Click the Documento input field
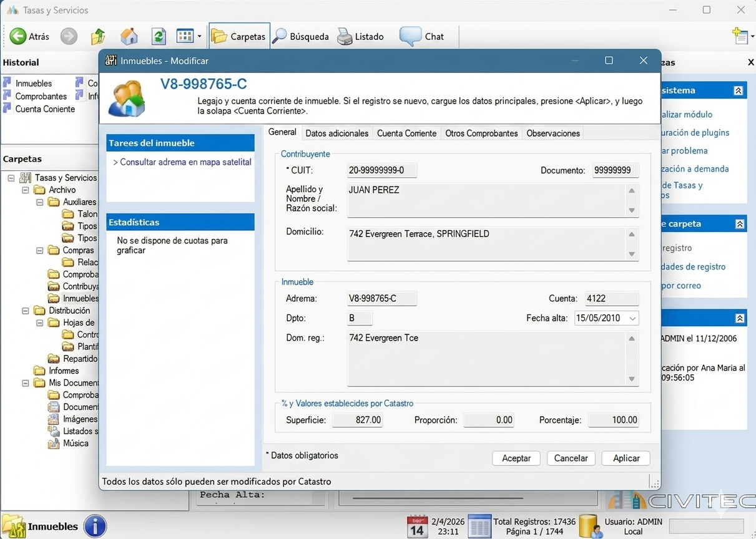This screenshot has width=756, height=539. pos(616,170)
